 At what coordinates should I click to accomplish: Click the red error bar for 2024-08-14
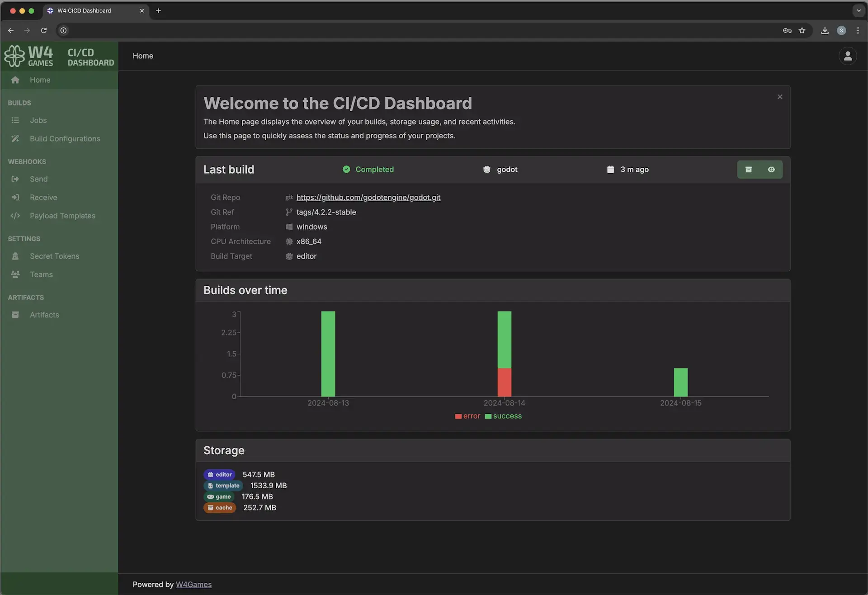[504, 382]
